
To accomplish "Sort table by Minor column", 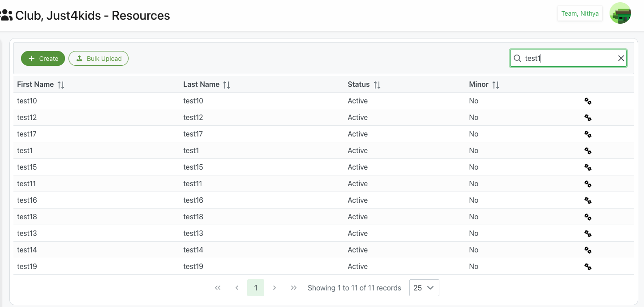I will pyautogui.click(x=495, y=85).
